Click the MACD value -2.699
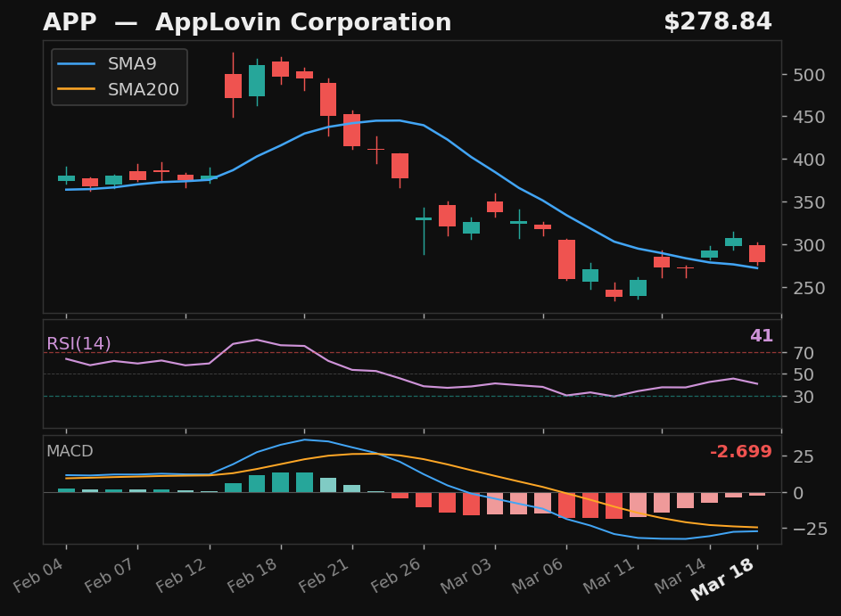This screenshot has width=841, height=616. (741, 451)
